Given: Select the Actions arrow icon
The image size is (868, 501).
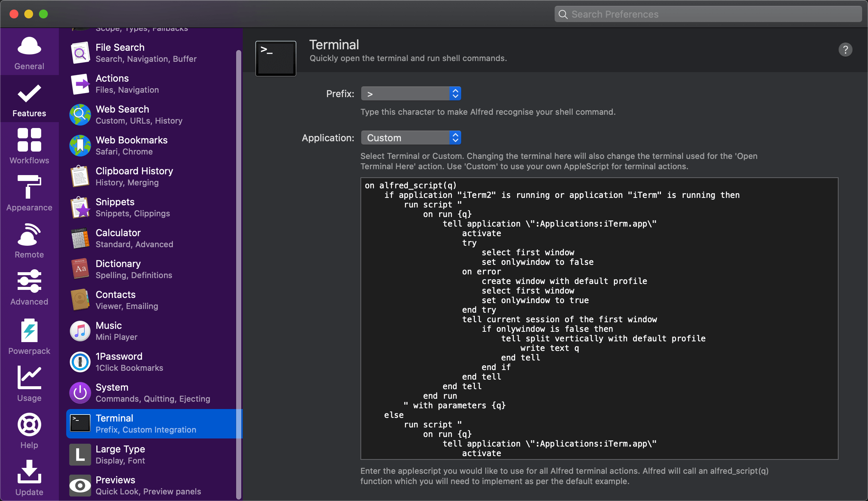Looking at the screenshot, I should click(x=80, y=84).
